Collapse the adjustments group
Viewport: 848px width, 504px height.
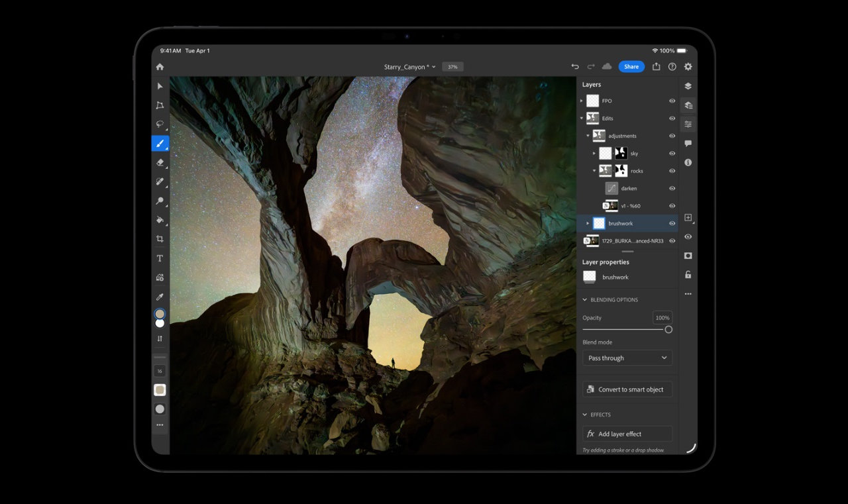pyautogui.click(x=587, y=136)
